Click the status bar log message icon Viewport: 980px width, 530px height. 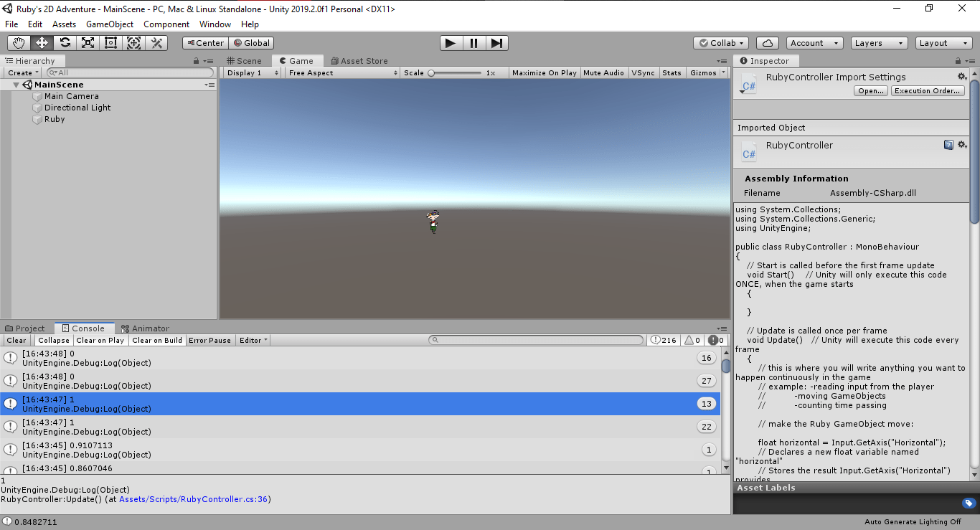point(7,521)
